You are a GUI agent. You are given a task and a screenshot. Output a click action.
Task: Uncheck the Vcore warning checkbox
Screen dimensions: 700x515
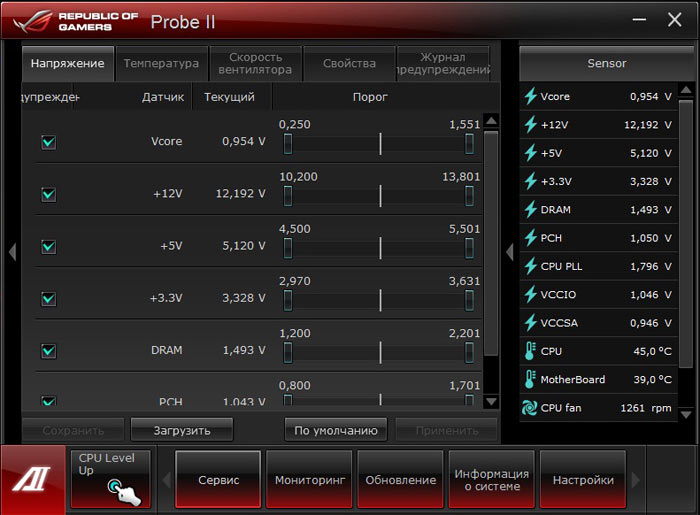coord(48,142)
